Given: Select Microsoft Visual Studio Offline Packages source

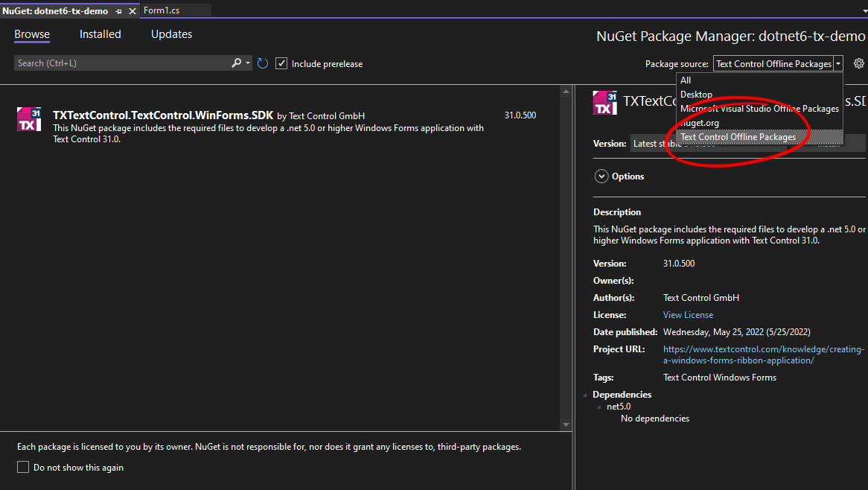Looking at the screenshot, I should point(759,109).
